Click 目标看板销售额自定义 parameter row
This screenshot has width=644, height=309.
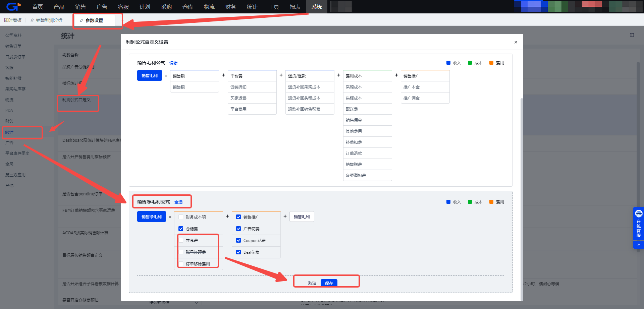pyautogui.click(x=83, y=255)
